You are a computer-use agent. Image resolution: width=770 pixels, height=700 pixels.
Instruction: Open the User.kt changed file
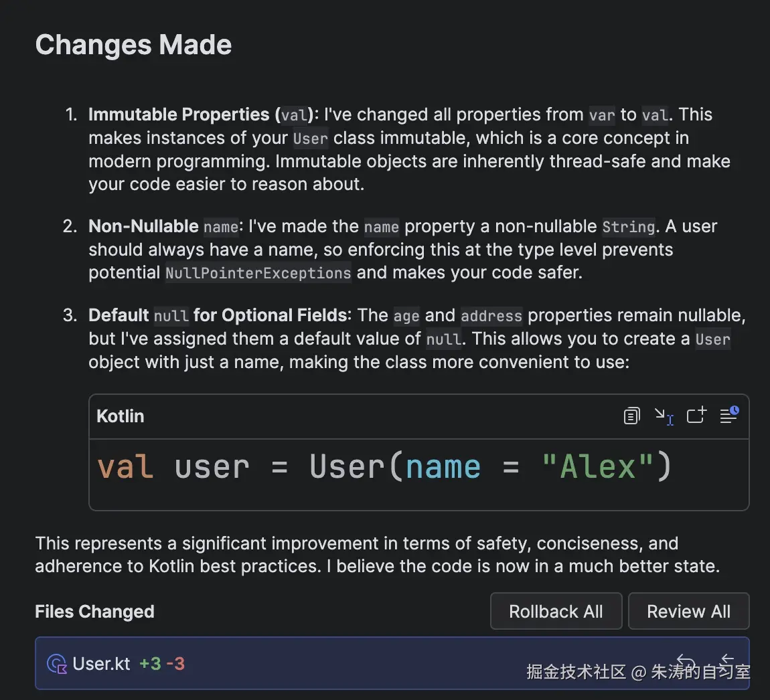(x=102, y=664)
